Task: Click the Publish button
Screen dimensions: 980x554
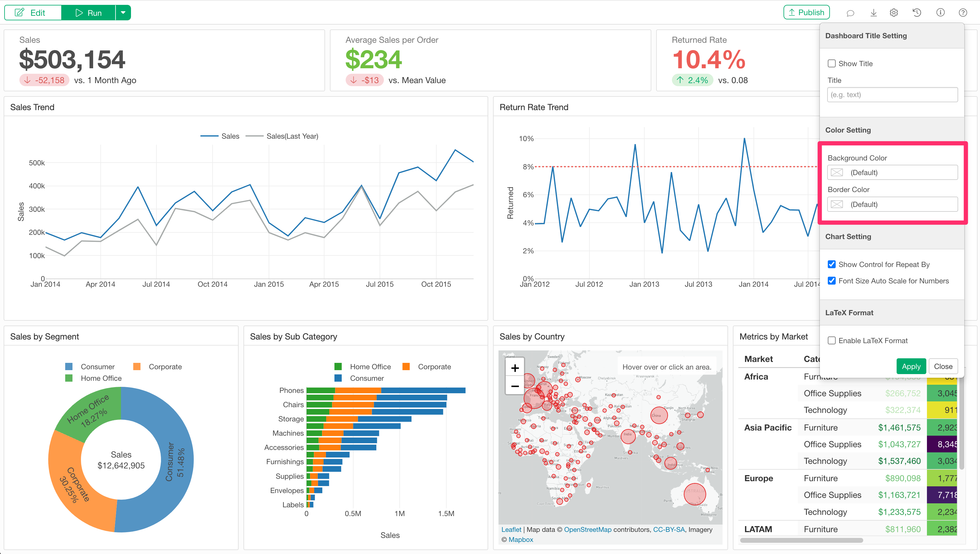Action: coord(806,12)
